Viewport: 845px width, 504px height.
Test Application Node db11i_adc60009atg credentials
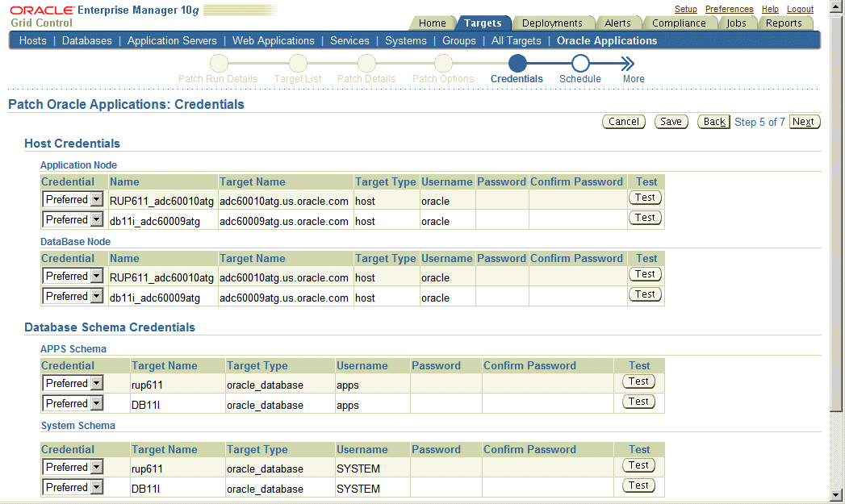pyautogui.click(x=645, y=218)
